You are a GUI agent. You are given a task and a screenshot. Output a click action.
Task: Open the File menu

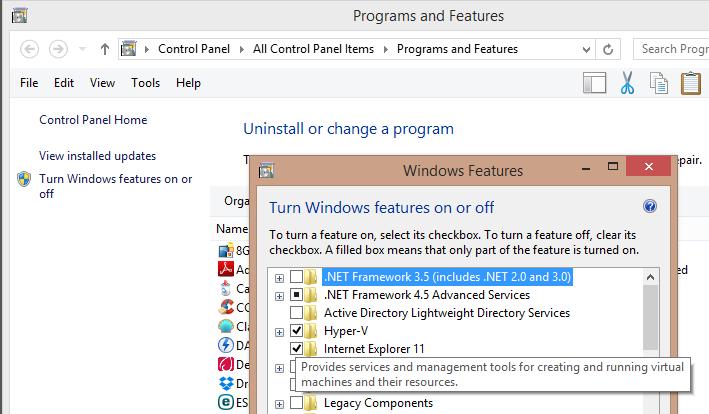(29, 83)
